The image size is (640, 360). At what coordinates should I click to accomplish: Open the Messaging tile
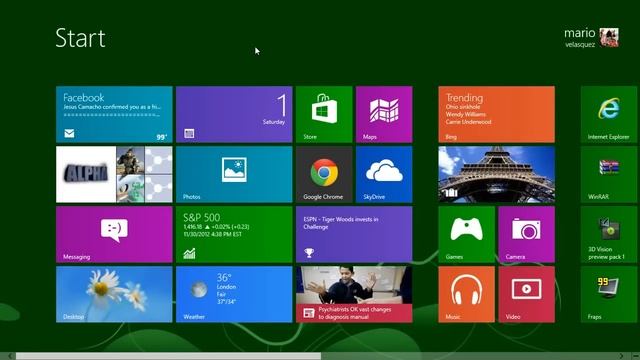click(x=114, y=234)
